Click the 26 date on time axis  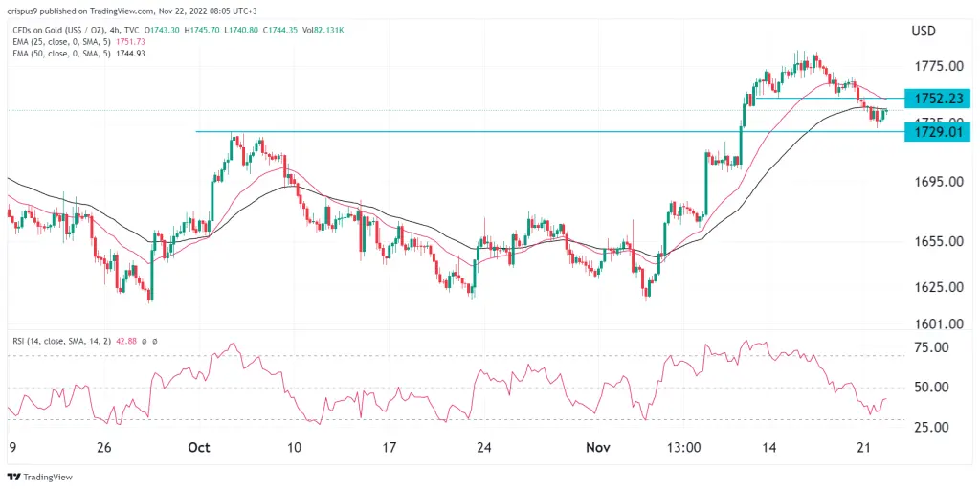(x=105, y=448)
